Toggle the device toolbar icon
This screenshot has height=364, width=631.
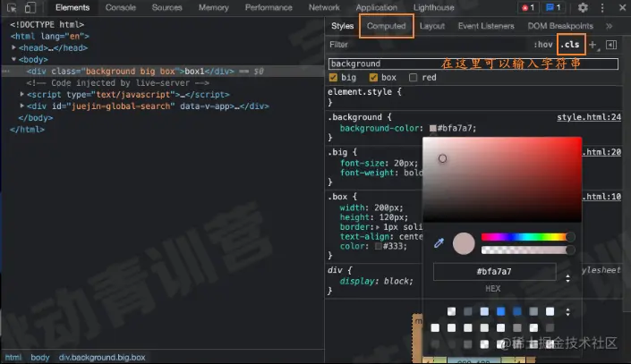(30, 8)
